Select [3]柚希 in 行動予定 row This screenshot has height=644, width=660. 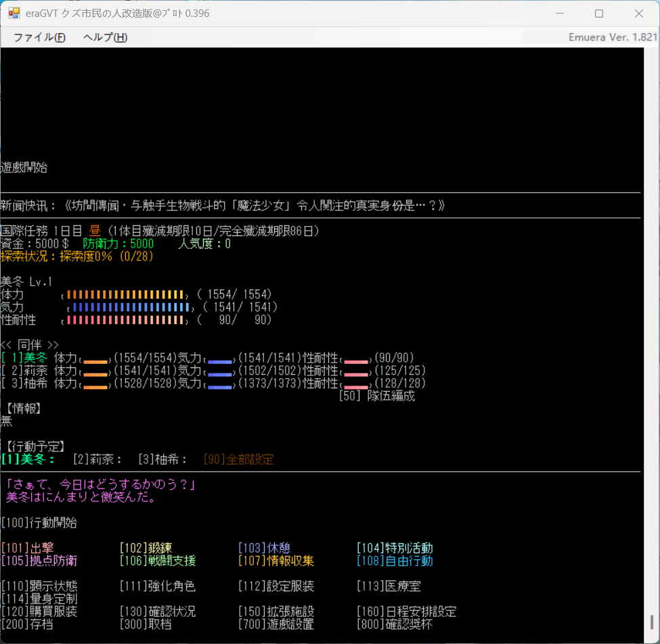pyautogui.click(x=162, y=459)
